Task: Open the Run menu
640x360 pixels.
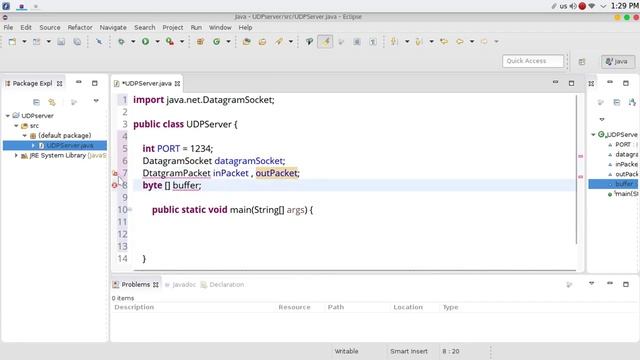Action: 196,27
